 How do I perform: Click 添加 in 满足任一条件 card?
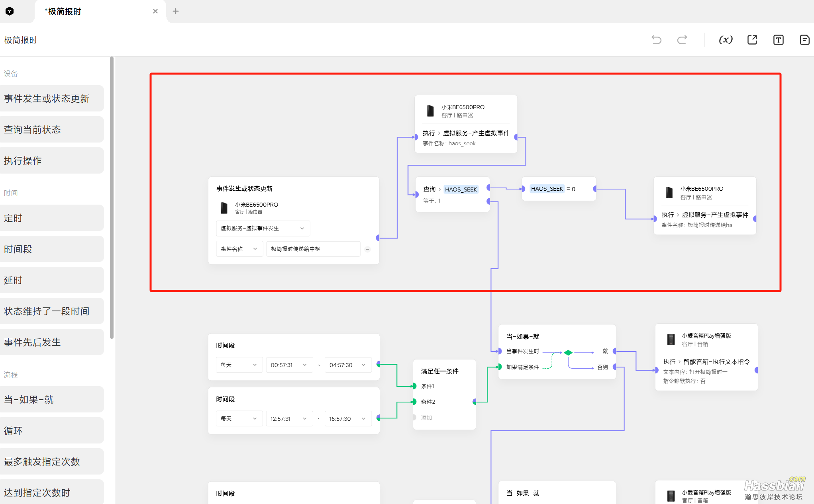pyautogui.click(x=426, y=418)
